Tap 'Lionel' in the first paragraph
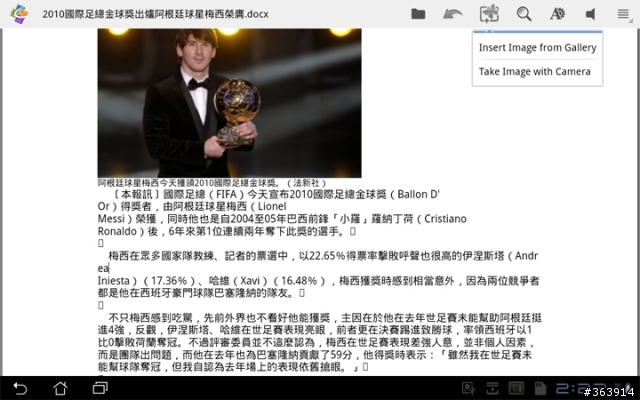 [x=272, y=207]
